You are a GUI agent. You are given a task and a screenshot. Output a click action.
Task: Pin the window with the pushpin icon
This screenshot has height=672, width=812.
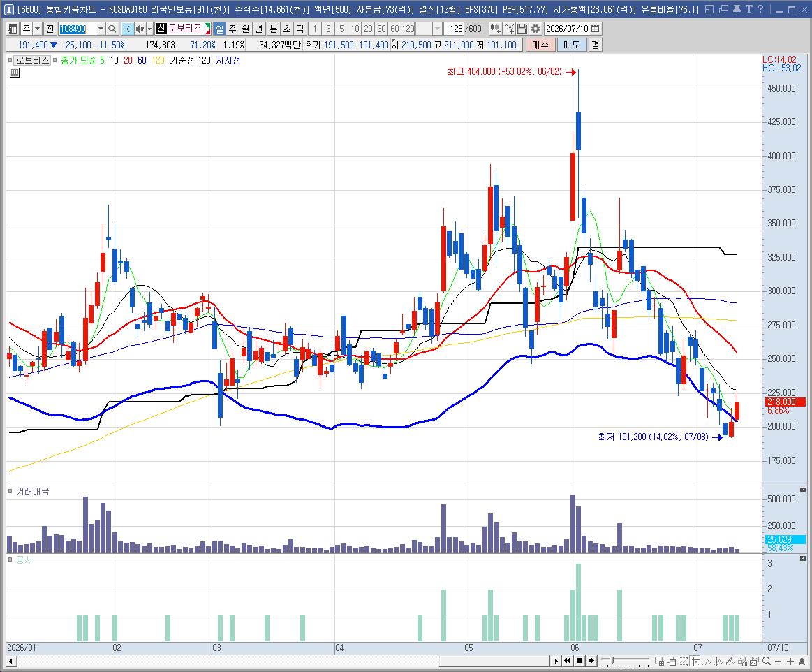737,9
